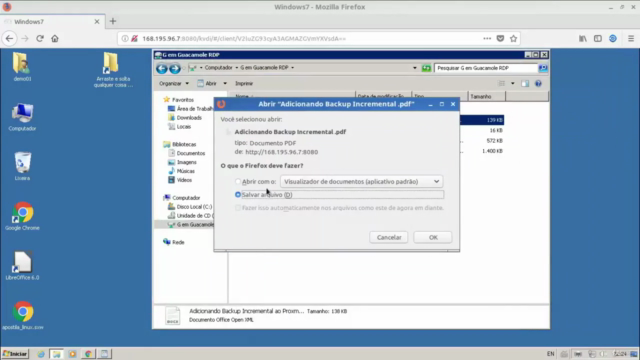Open the demo01 desktop folder
Image resolution: width=640 pixels, height=360 pixels.
(x=22, y=67)
